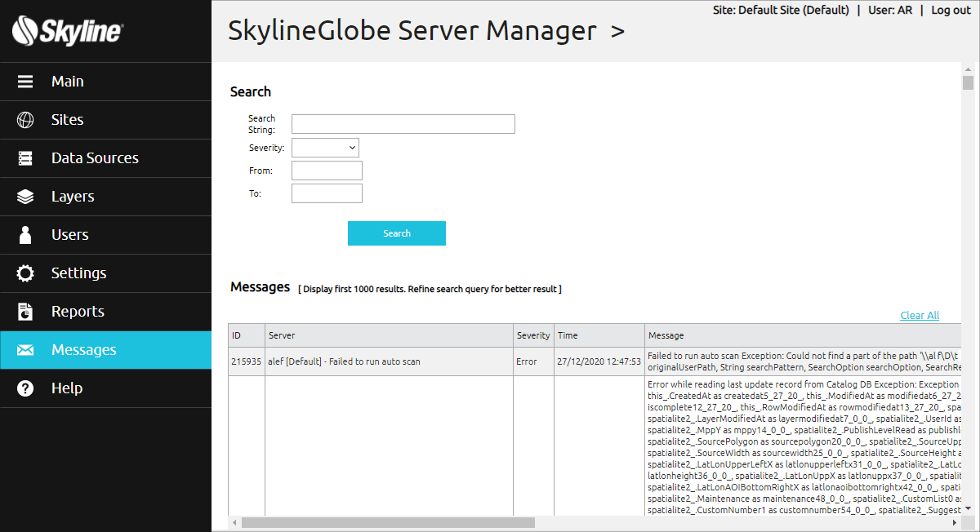The height and width of the screenshot is (532, 980).
Task: Click the Users person icon
Action: point(25,235)
